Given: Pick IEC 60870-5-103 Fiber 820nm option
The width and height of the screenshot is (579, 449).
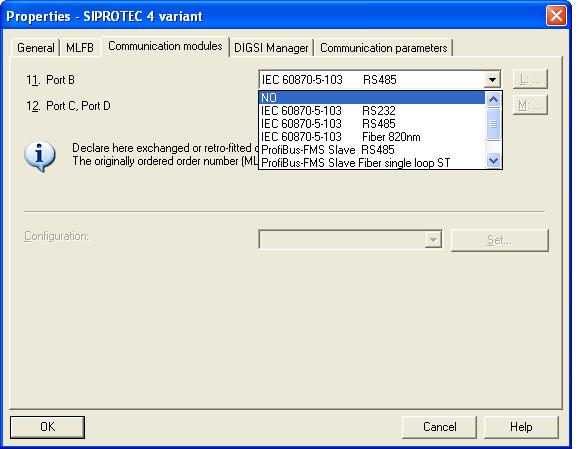Looking at the screenshot, I should (372, 137).
